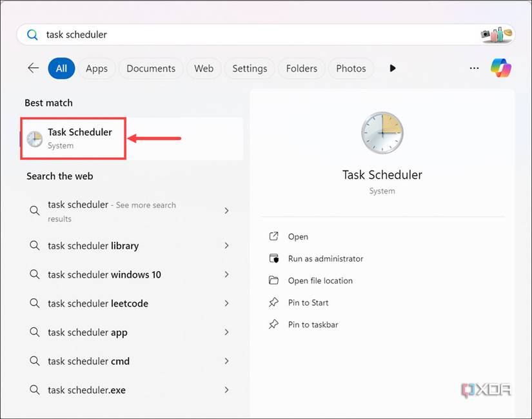
Task: Open the Task Scheduler best match result
Action: click(x=79, y=138)
